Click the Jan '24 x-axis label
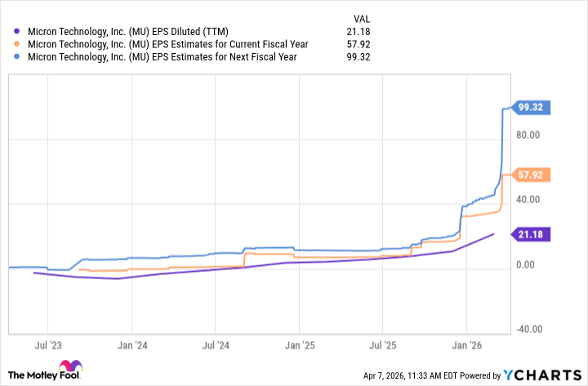The width and height of the screenshot is (588, 386). [x=132, y=345]
